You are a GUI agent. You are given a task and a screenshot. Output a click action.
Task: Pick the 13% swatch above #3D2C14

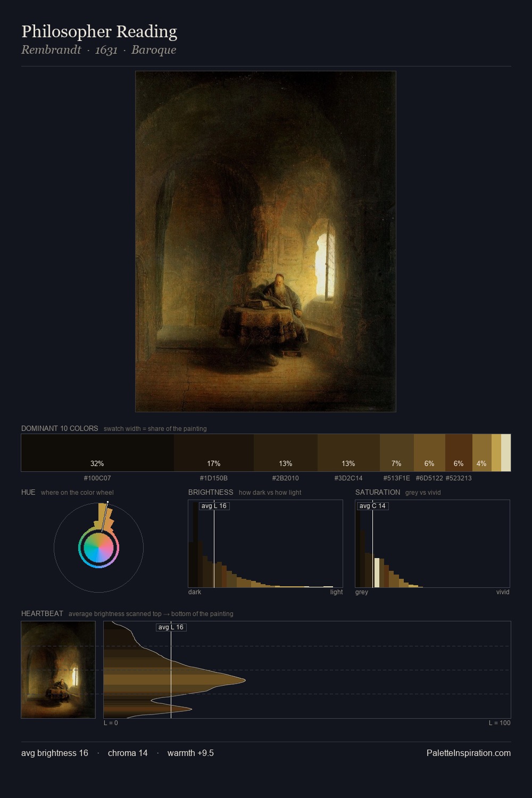(348, 453)
